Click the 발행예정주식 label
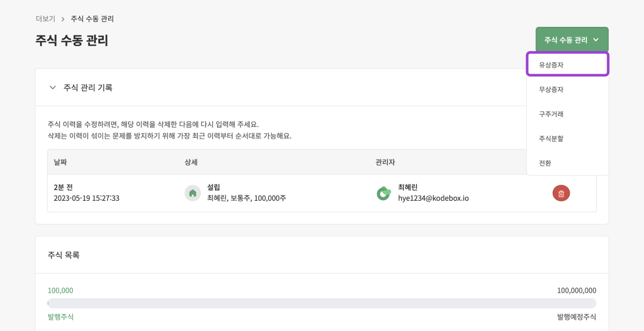 [576, 316]
